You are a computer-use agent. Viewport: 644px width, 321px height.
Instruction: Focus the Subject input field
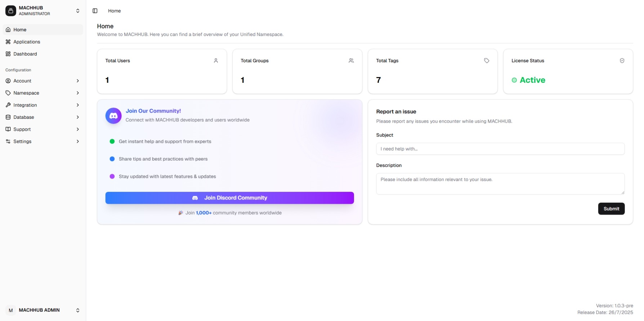pos(500,149)
